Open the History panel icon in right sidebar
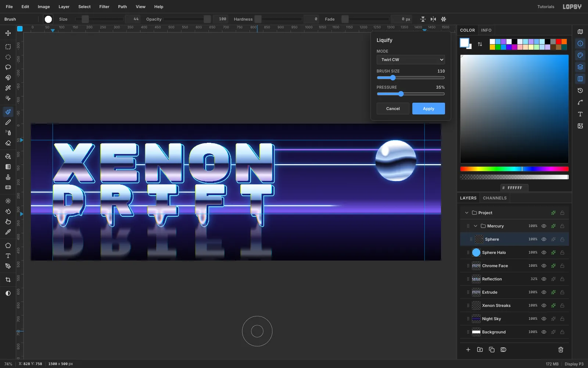The height and width of the screenshot is (368, 588). 580,91
